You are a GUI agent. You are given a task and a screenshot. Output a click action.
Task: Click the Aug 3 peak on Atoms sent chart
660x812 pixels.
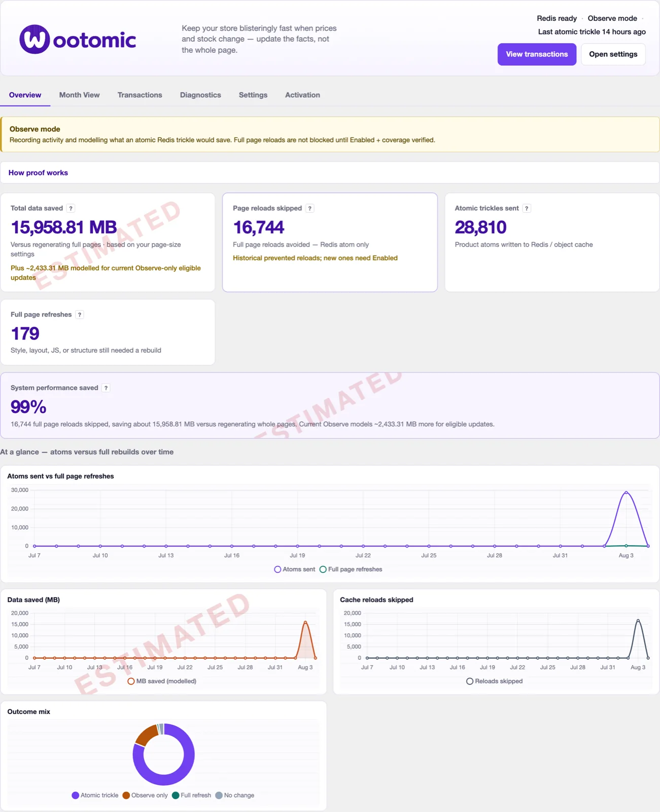(x=626, y=492)
